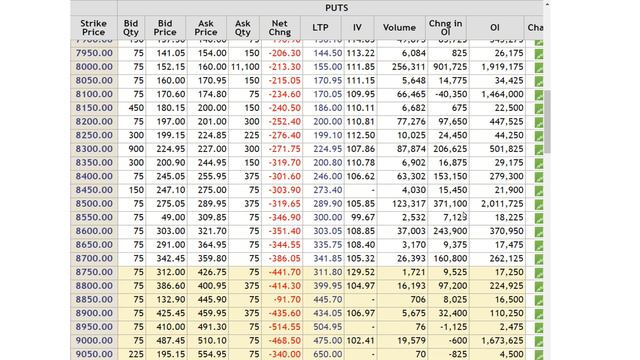Open chart icon for 8800.00 strike row
The height and width of the screenshot is (360, 640).
click(x=539, y=287)
